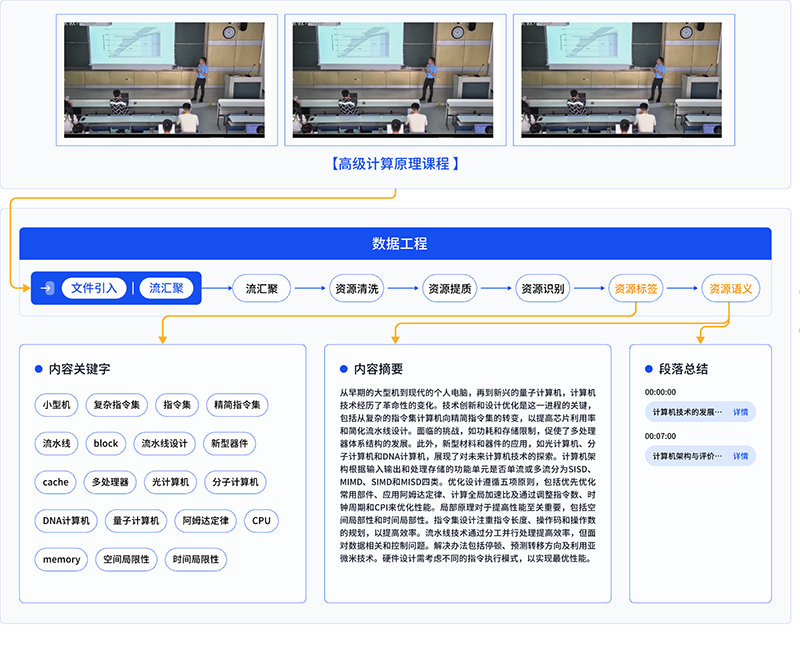This screenshot has height=651, width=800.
Task: Click the 高级计算原理课程 course title
Action: 395,163
